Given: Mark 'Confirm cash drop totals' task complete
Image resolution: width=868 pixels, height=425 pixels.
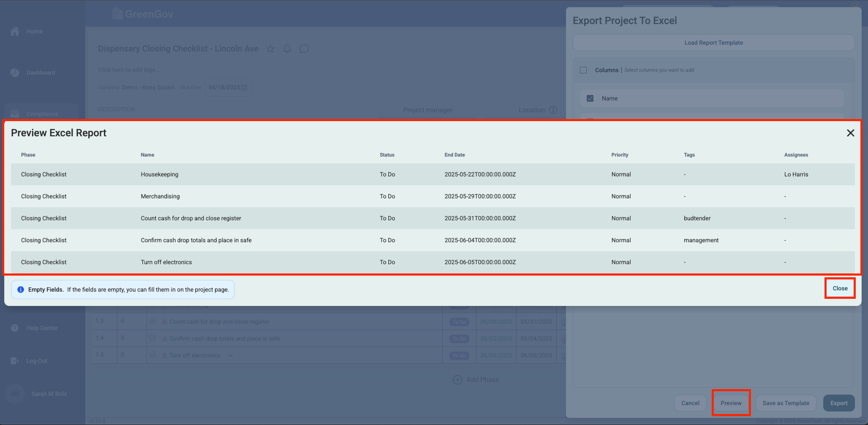Looking at the screenshot, I should [152, 338].
